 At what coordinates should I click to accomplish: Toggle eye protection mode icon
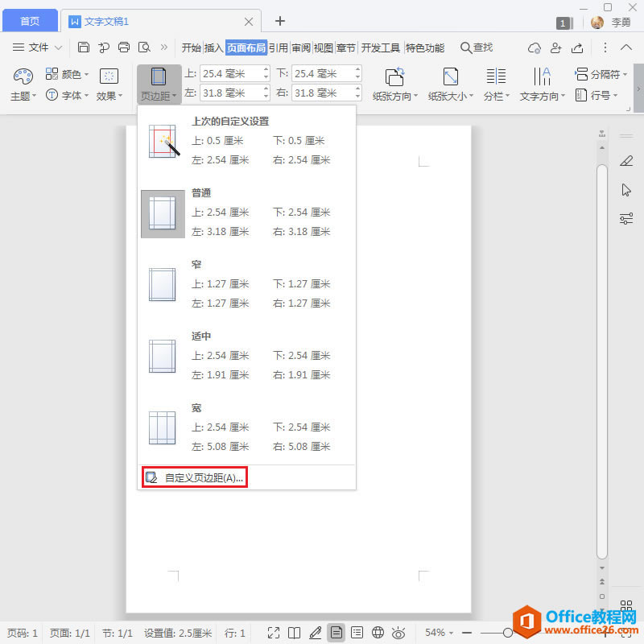click(398, 633)
